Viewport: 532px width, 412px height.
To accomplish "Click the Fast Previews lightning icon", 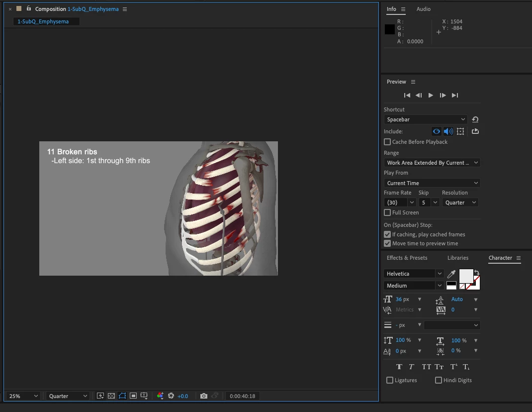I will (x=100, y=396).
